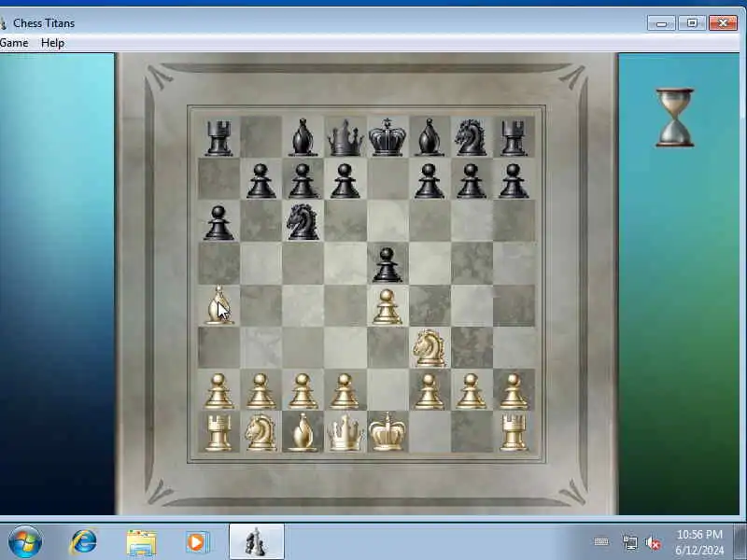Select the white bishop on c1
This screenshot has height=560, width=747.
[303, 432]
